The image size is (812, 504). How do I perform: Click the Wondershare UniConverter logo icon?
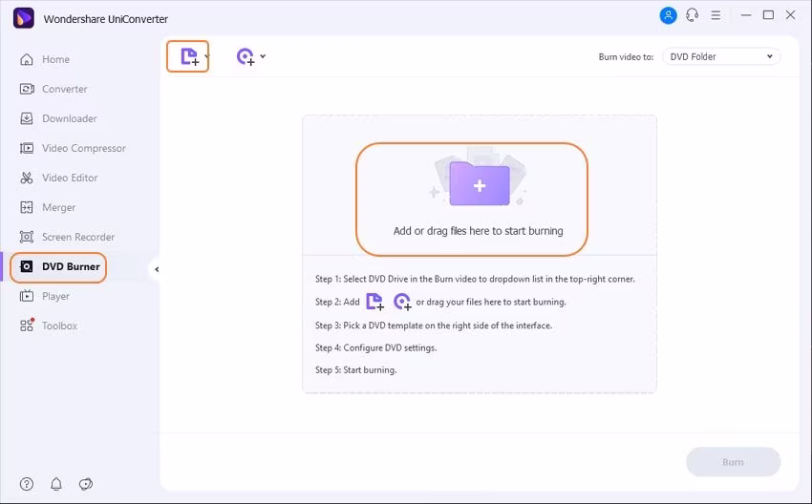(24, 18)
